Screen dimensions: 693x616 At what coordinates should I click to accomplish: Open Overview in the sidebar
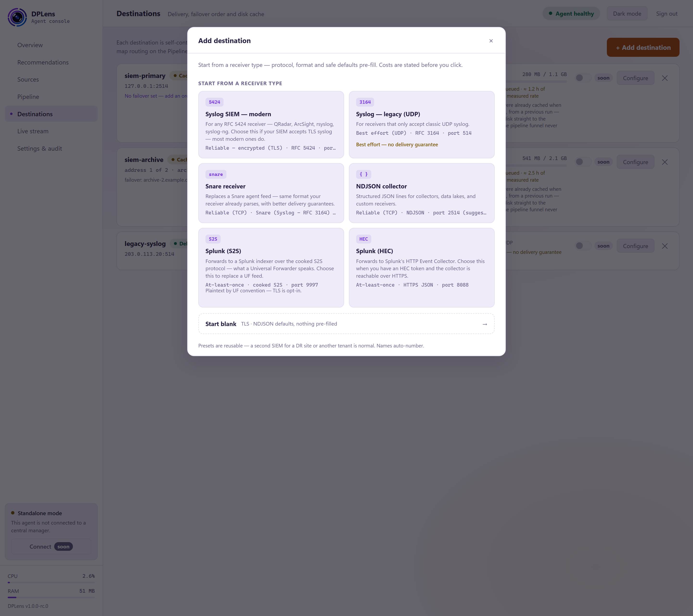(51, 45)
